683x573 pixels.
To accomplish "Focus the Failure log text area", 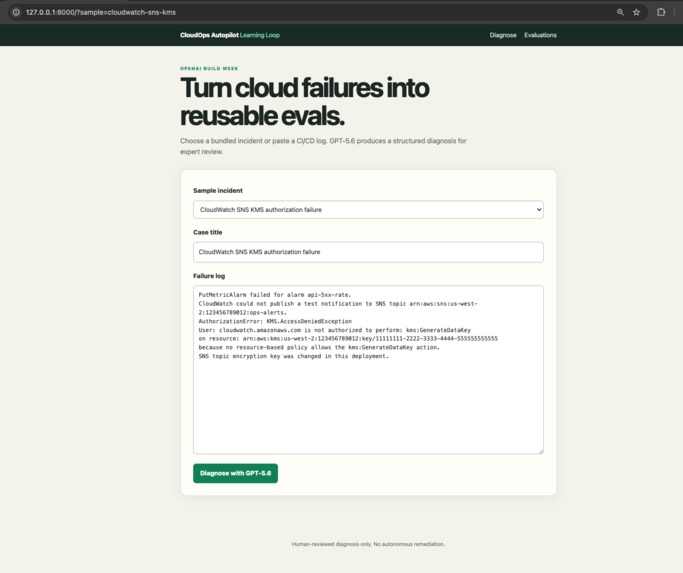I will (368, 370).
